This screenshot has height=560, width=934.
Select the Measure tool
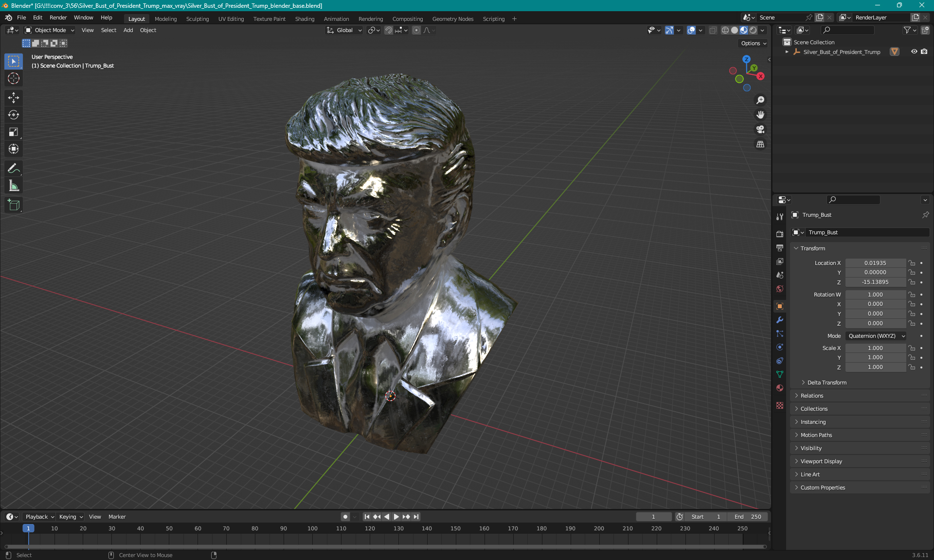click(14, 186)
